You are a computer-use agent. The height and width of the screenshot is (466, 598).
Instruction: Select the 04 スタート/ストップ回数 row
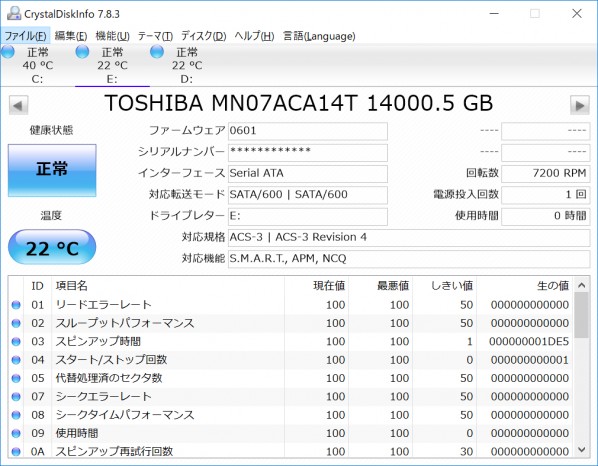tap(291, 360)
